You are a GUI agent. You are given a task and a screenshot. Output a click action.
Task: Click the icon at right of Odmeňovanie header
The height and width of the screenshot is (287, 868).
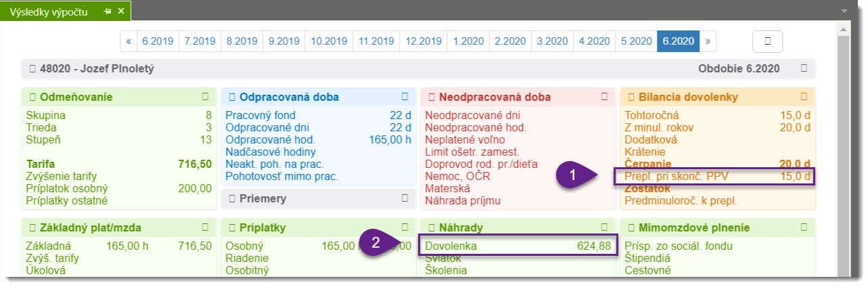tap(205, 97)
